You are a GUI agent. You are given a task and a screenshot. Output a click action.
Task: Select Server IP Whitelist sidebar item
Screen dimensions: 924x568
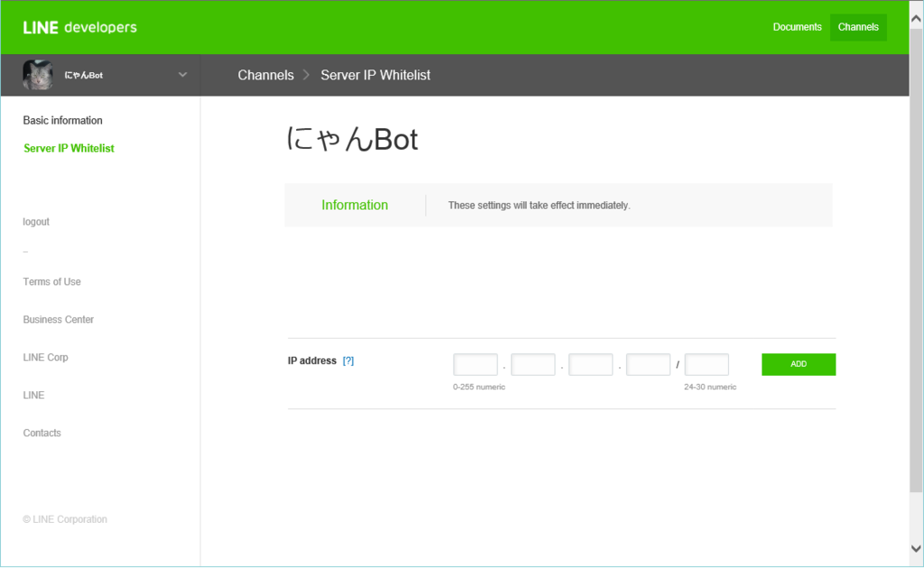coord(69,149)
